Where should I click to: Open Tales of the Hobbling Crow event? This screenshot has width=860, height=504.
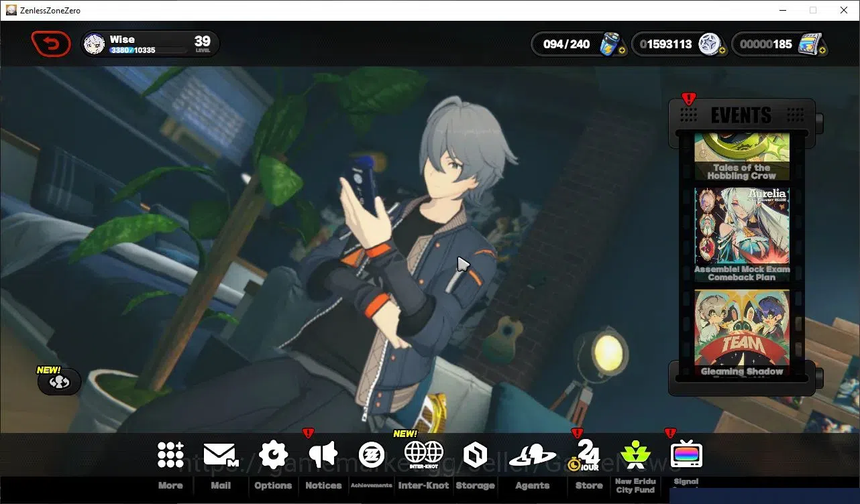tap(742, 157)
